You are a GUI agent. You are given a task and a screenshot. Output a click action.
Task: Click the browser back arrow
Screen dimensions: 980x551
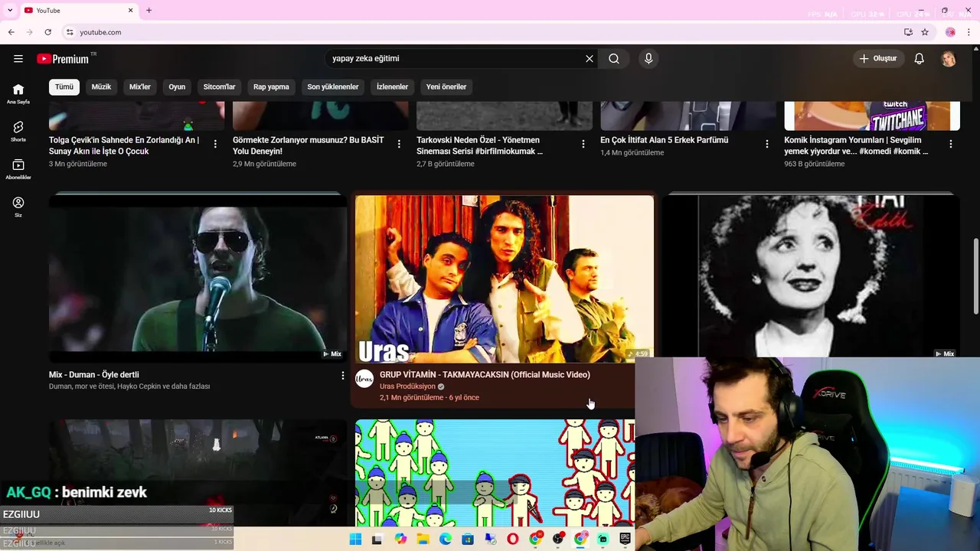[11, 32]
